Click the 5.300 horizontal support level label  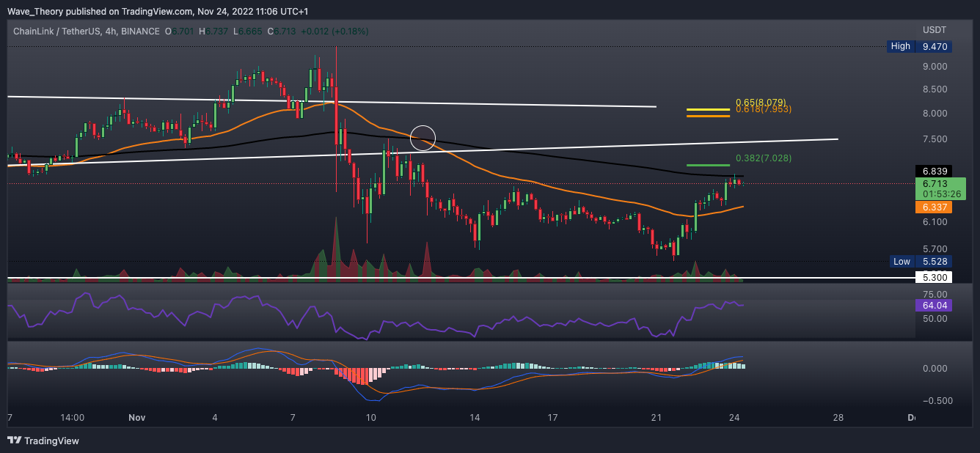935,278
